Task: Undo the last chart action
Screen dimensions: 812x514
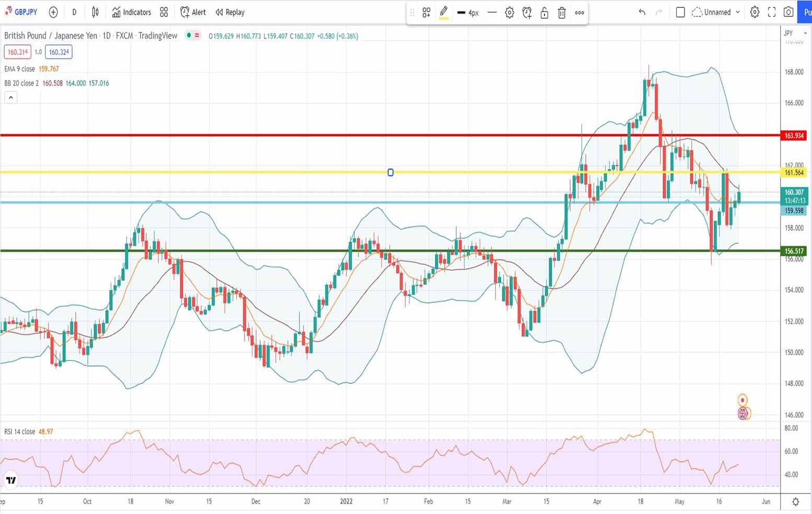Action: coord(642,12)
